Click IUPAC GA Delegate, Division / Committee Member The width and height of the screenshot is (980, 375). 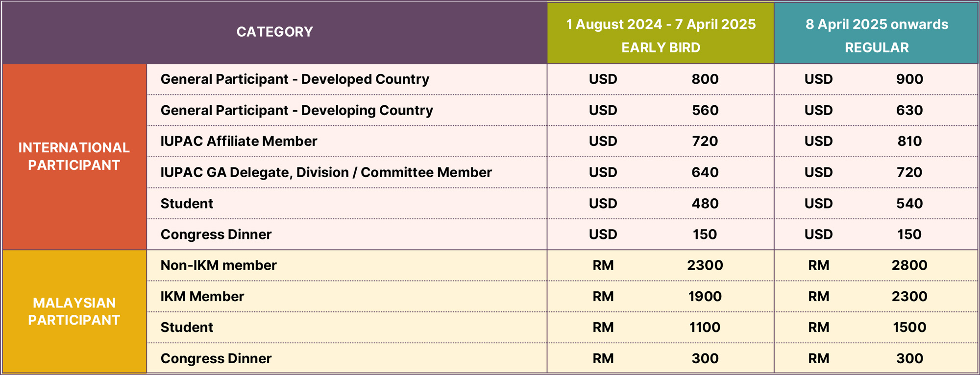[x=326, y=172]
